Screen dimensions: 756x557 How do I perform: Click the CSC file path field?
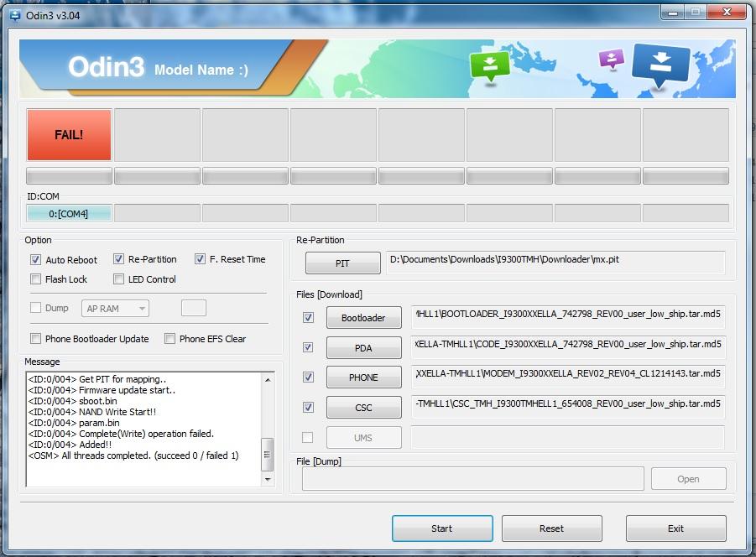pyautogui.click(x=568, y=408)
